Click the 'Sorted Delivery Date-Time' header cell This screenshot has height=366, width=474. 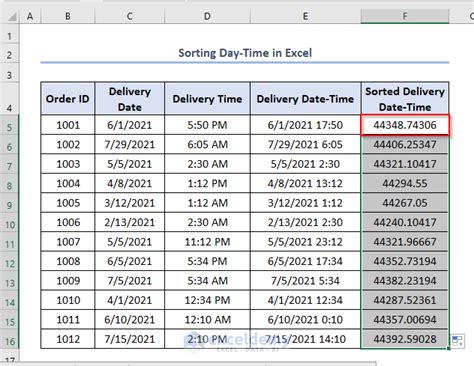405,99
